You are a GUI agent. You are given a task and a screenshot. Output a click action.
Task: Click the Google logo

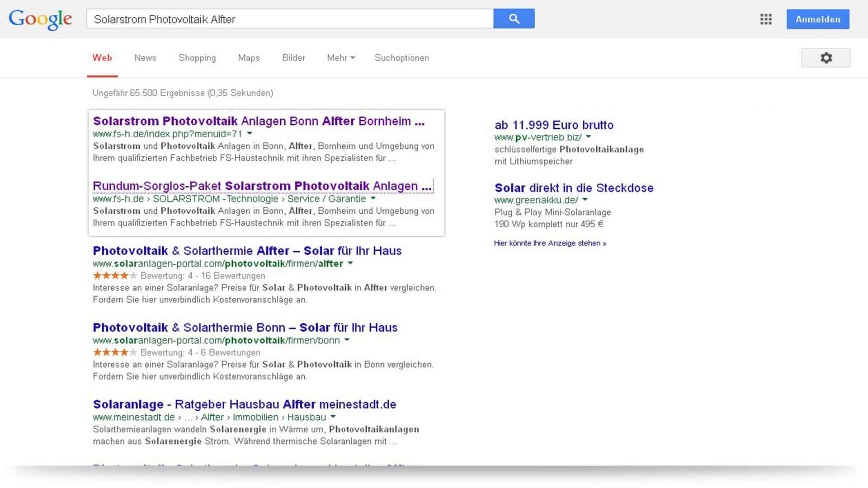[x=40, y=19]
